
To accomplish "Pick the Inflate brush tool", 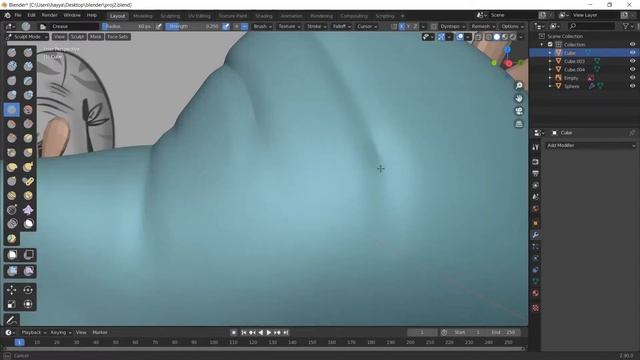I will pyautogui.click(x=12, y=95).
